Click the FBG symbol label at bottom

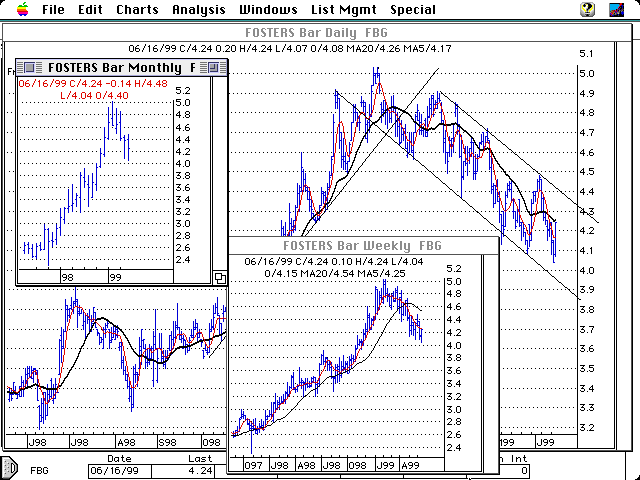[x=39, y=471]
